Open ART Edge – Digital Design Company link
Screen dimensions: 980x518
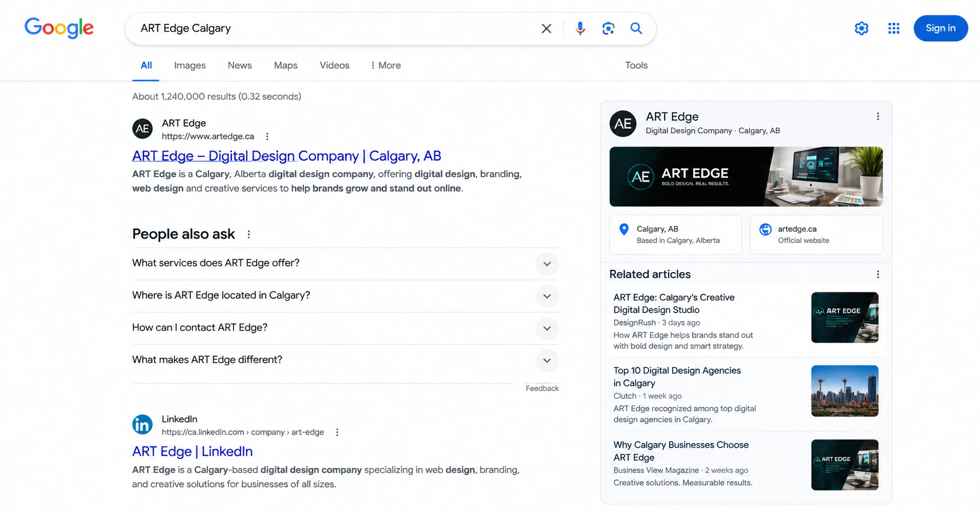click(286, 156)
